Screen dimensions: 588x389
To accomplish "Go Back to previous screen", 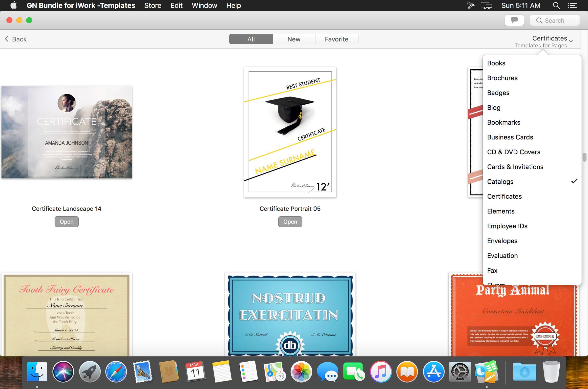I will [16, 39].
